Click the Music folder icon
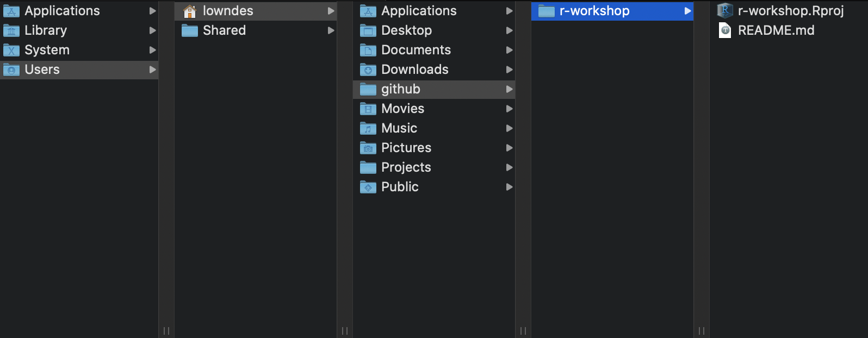This screenshot has height=338, width=868. [x=368, y=128]
